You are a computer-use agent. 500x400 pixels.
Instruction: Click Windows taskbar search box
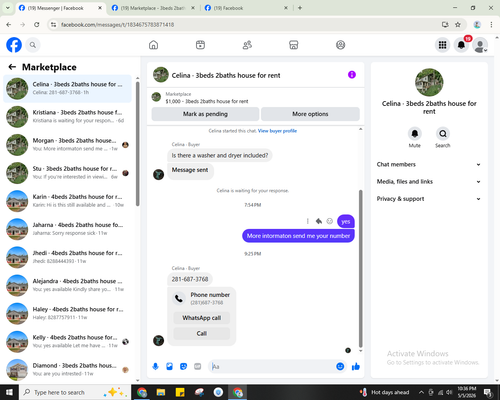pos(75,392)
